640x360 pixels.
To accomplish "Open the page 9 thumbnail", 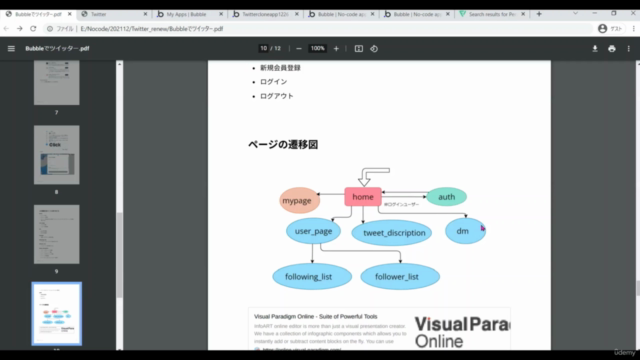I will click(57, 234).
